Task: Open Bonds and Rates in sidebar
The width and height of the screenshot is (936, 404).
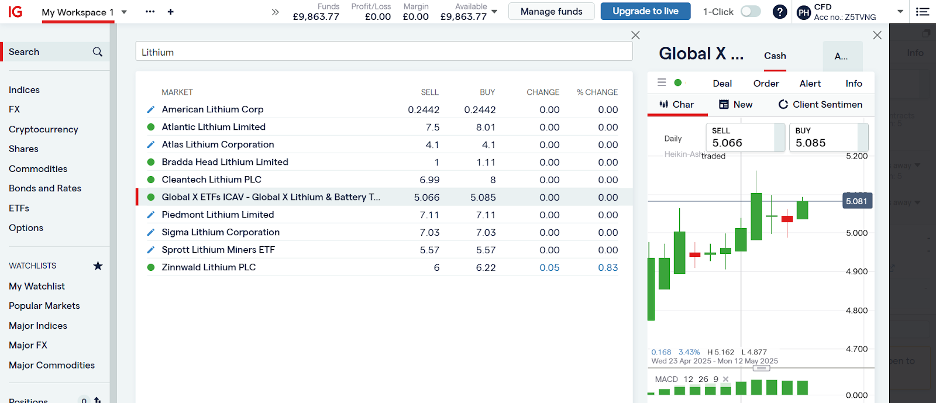Action: (x=45, y=189)
